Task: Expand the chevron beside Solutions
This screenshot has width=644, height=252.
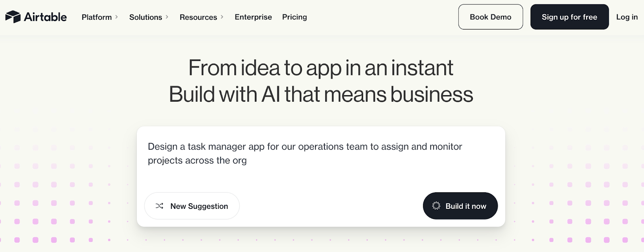Action: [167, 17]
